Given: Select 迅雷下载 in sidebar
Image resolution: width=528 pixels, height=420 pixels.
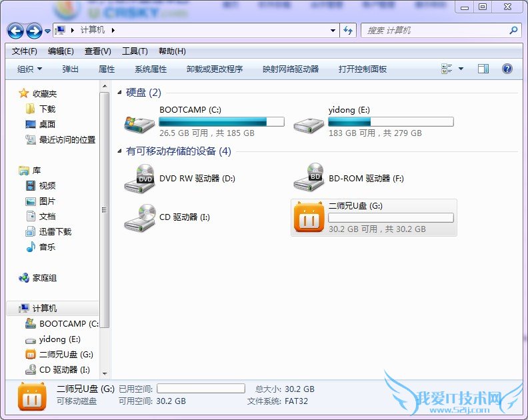Looking at the screenshot, I should [49, 232].
